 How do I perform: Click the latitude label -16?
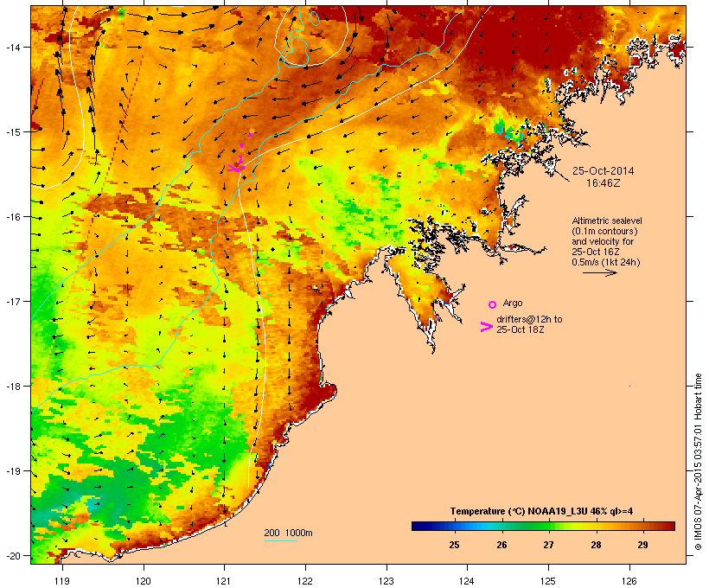(12, 217)
